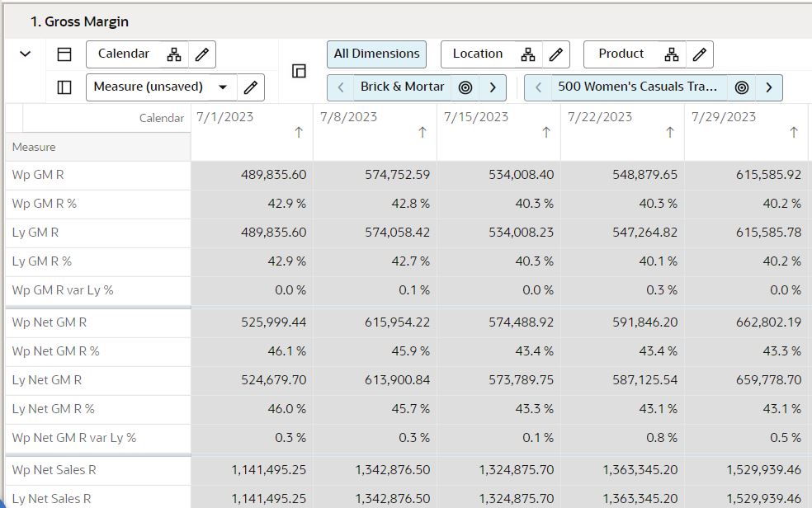Select the All Dimensions tab
Viewport: 812px width, 508px height.
click(376, 53)
